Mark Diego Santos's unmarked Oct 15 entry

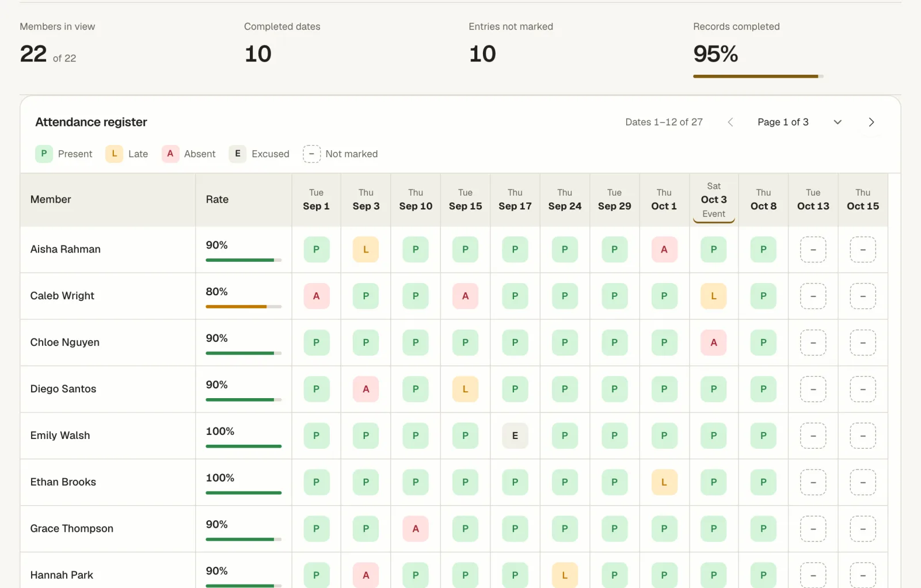863,390
